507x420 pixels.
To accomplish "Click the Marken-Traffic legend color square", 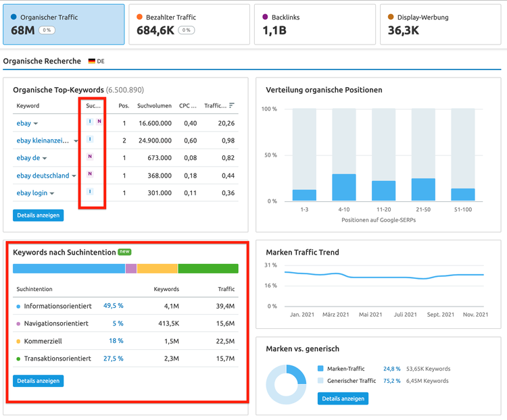I will 320,368.
